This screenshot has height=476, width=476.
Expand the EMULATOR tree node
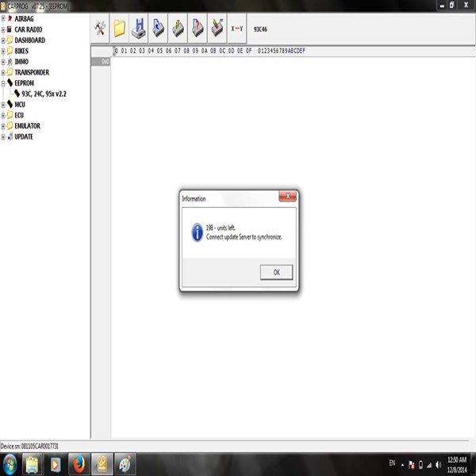pyautogui.click(x=3, y=126)
